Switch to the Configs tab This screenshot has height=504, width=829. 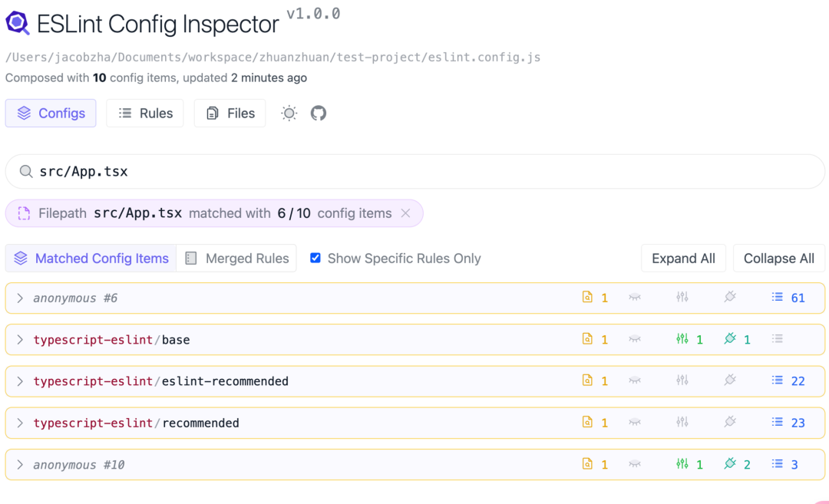pos(51,113)
